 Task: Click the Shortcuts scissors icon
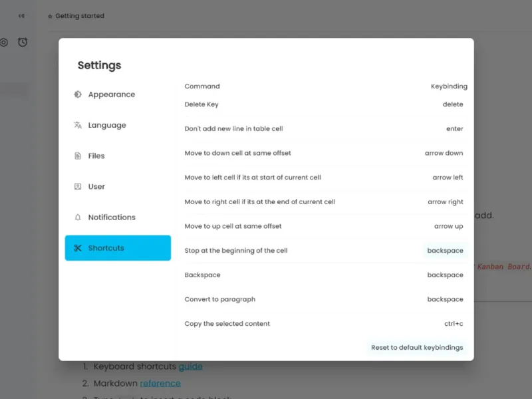[x=78, y=248]
